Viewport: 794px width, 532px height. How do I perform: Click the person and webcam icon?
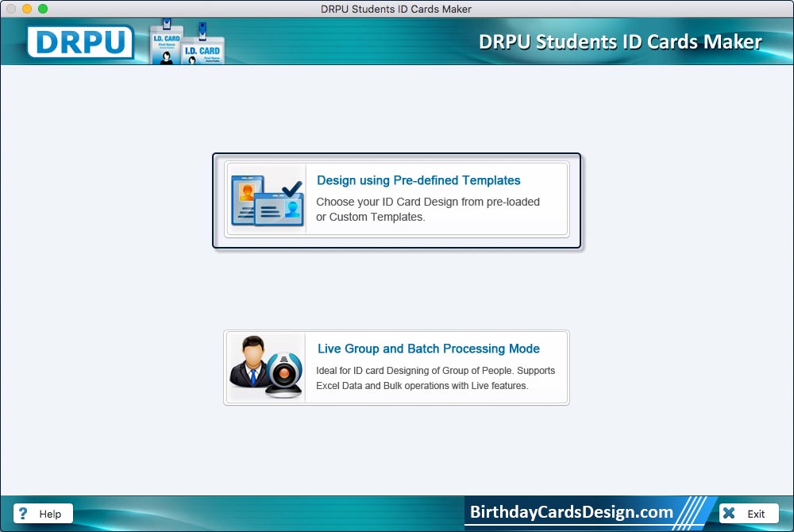pyautogui.click(x=266, y=367)
